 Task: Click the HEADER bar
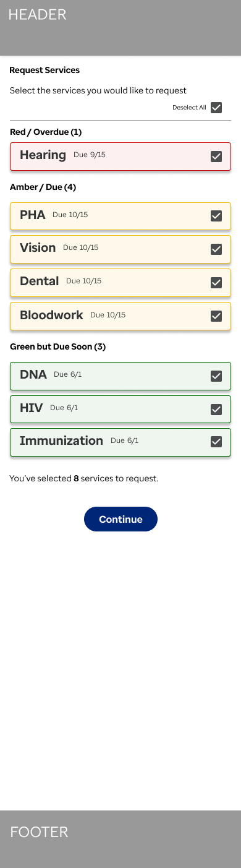(120, 28)
